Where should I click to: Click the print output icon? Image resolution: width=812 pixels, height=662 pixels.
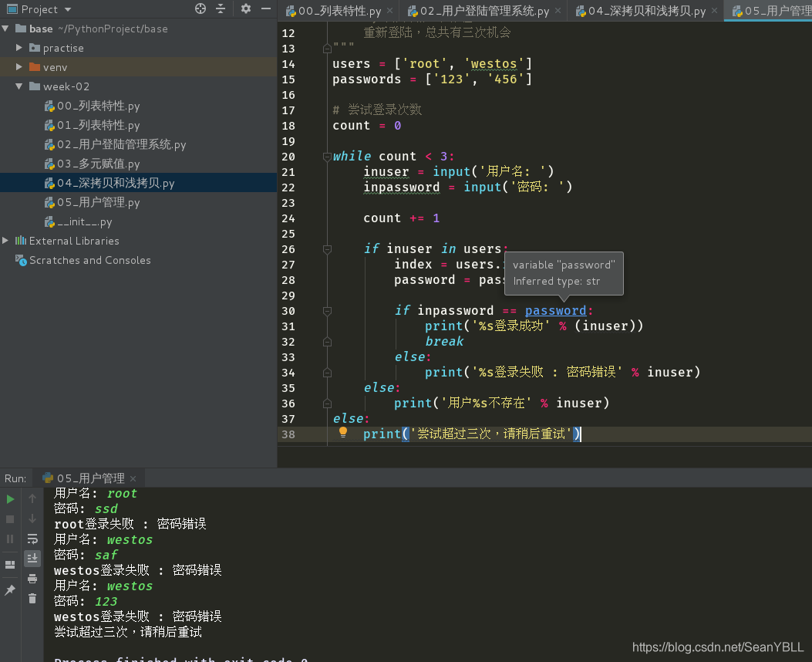pyautogui.click(x=32, y=578)
